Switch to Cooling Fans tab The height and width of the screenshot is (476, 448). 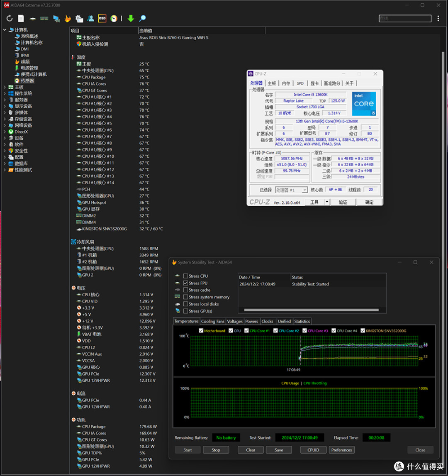tap(212, 321)
